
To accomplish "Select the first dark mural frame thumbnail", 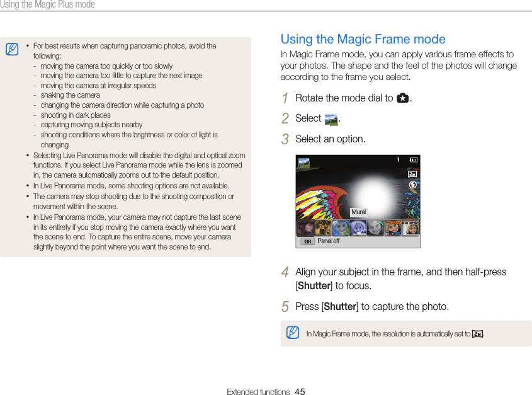I will 305,227.
